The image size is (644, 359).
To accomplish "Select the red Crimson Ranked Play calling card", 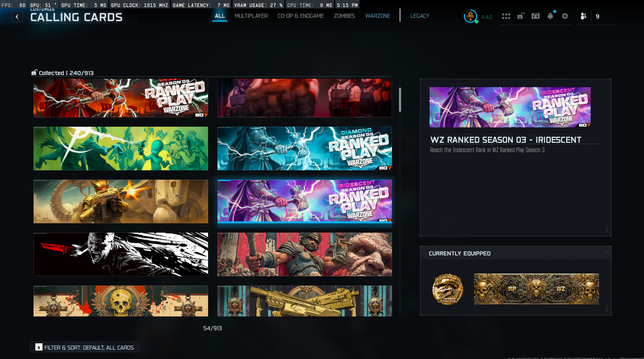I will (121, 98).
